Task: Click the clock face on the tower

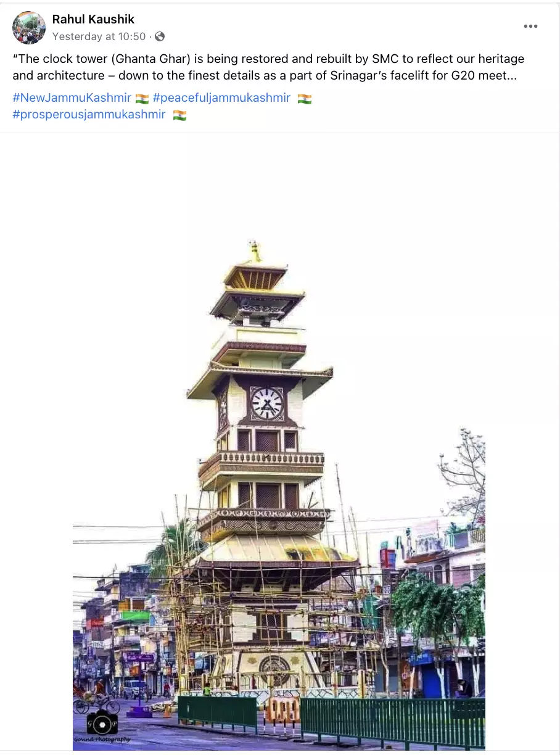Action: pos(267,404)
